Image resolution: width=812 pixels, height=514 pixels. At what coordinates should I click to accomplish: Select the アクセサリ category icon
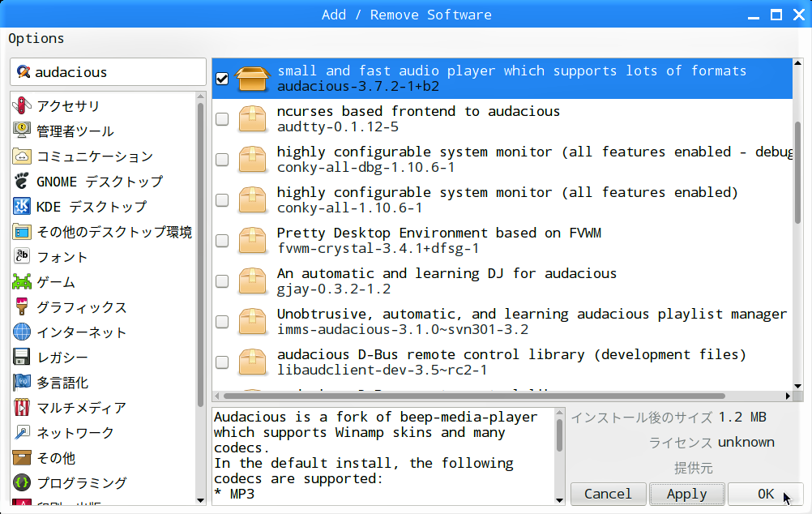22,105
